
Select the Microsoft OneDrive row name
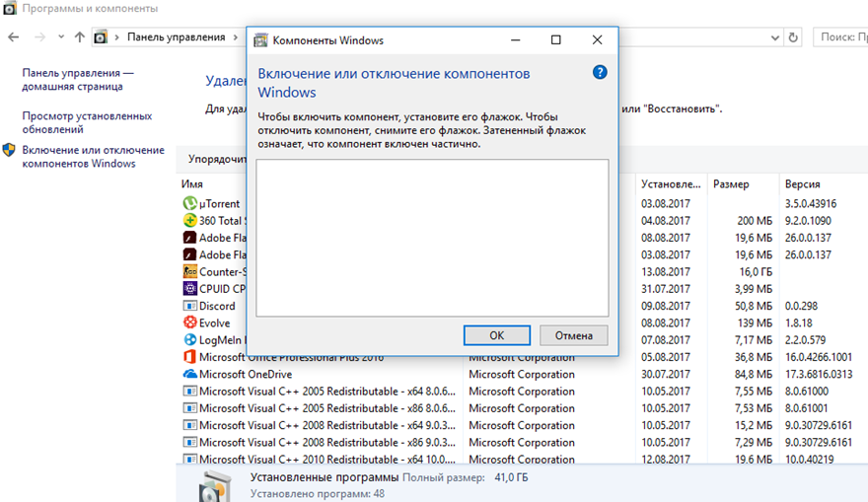(x=246, y=374)
